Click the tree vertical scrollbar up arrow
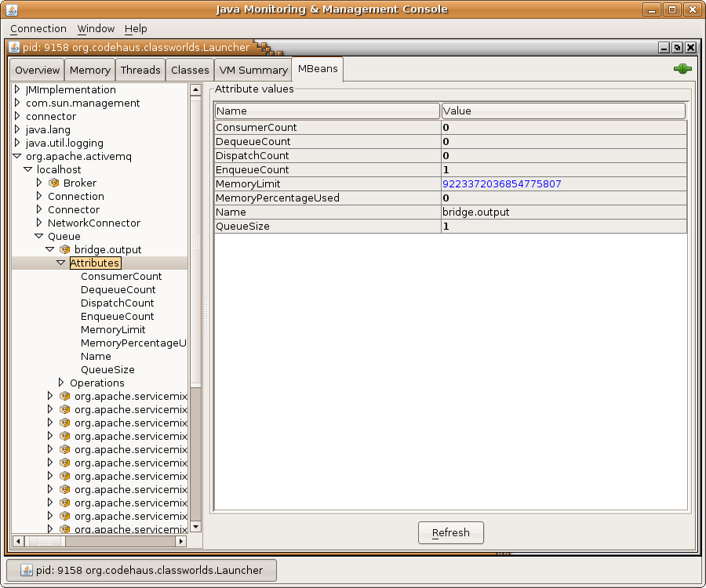 pyautogui.click(x=195, y=90)
